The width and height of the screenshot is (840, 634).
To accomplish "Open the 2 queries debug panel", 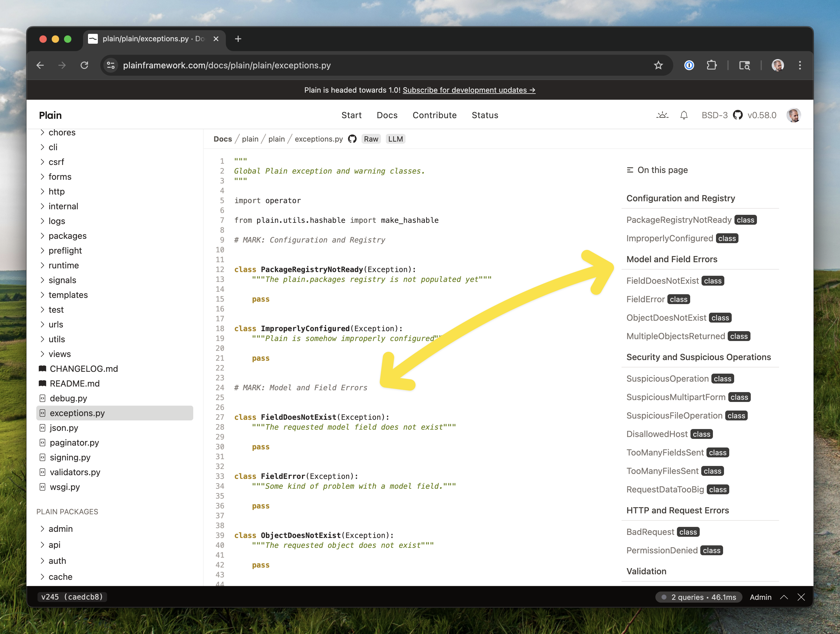I will [698, 597].
